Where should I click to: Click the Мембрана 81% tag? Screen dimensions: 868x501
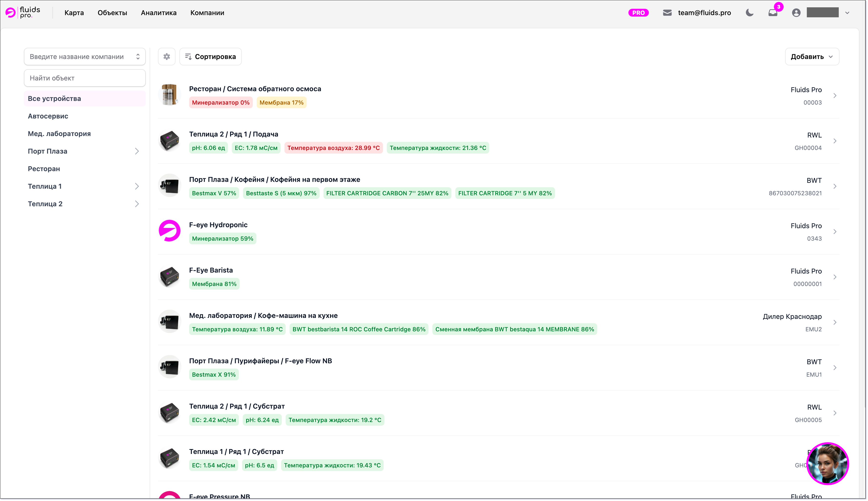pos(214,284)
